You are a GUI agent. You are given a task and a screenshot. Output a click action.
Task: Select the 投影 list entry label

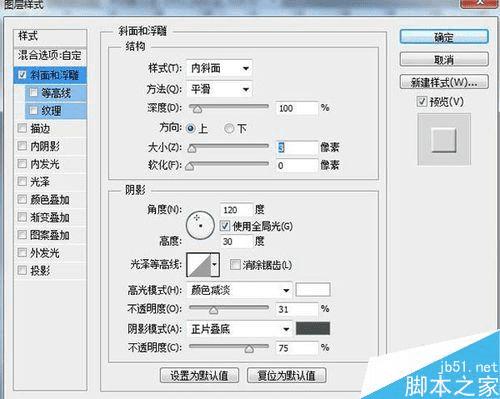pyautogui.click(x=40, y=271)
